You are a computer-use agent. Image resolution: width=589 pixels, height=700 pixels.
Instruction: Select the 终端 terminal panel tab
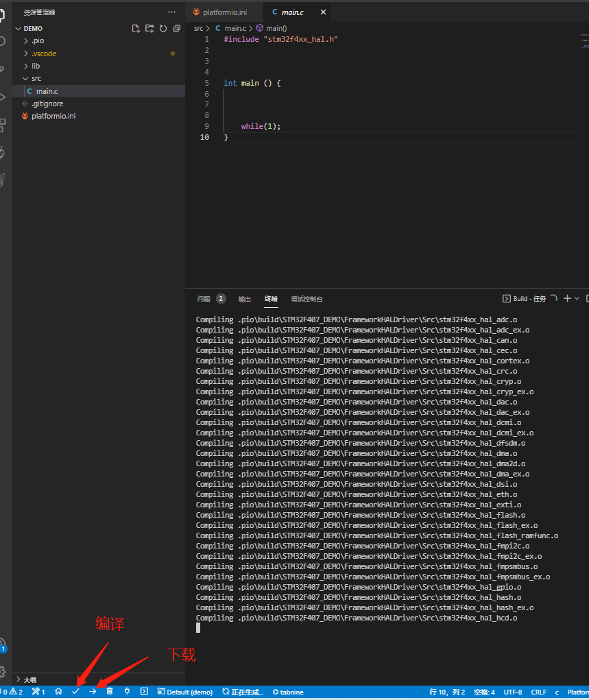[x=271, y=299]
